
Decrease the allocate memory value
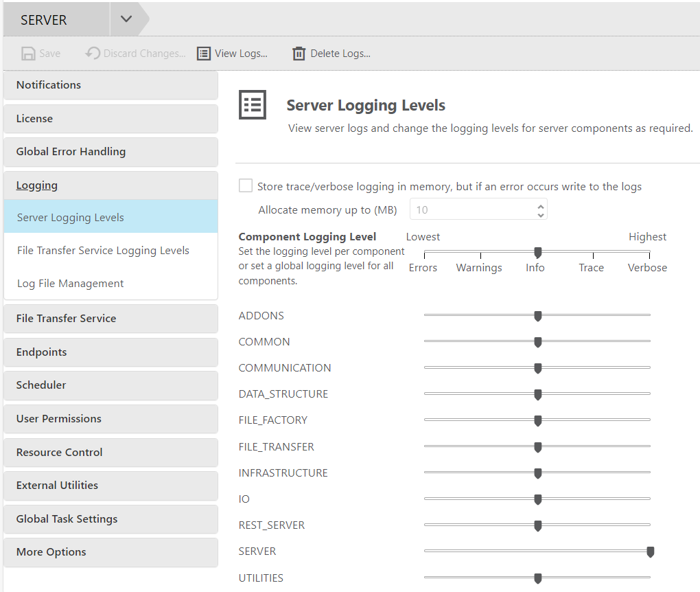click(541, 215)
